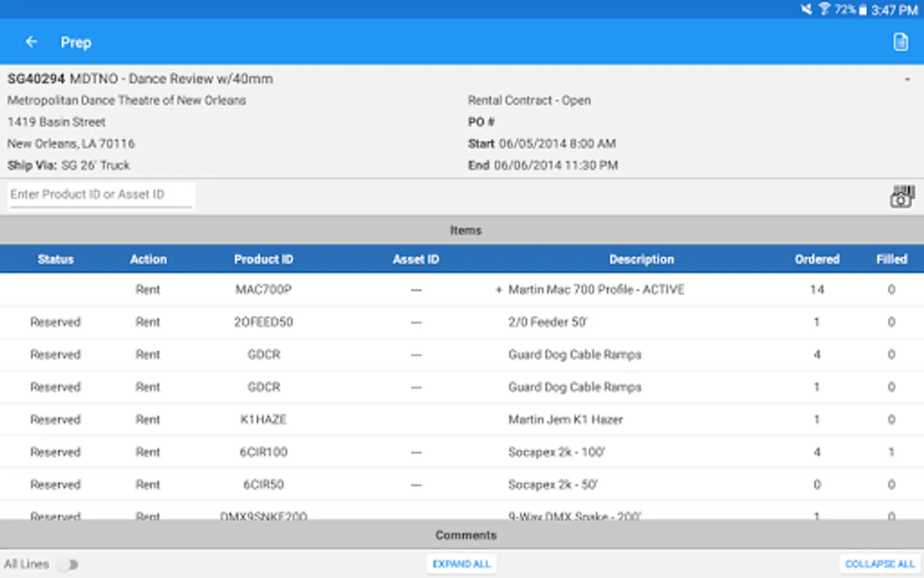The height and width of the screenshot is (578, 924).
Task: Tap the barcode scanner camera icon
Action: (902, 196)
